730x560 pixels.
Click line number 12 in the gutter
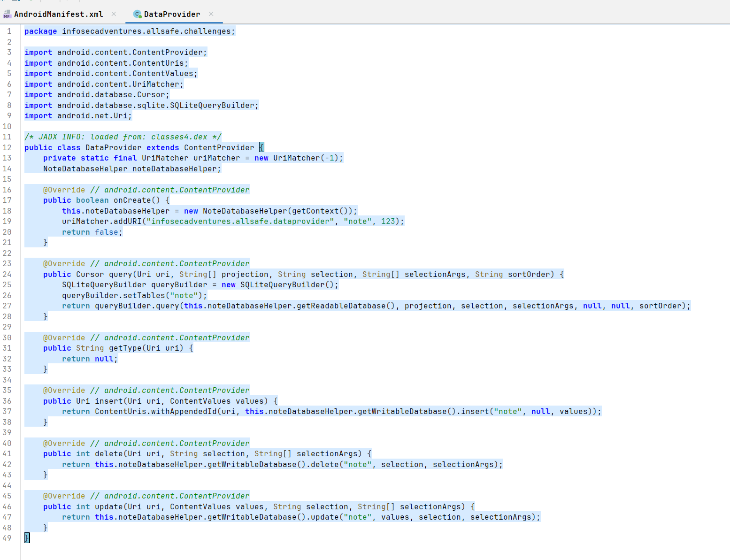coord(7,147)
